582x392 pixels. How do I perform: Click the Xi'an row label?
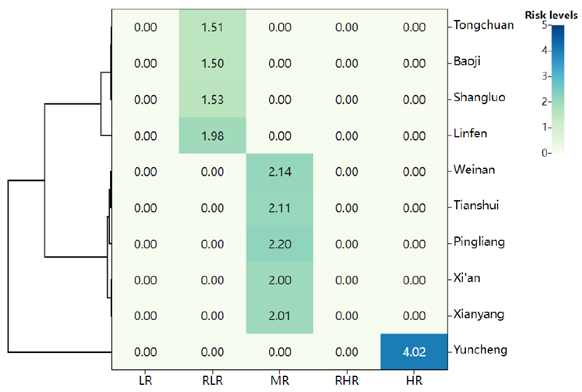(467, 278)
